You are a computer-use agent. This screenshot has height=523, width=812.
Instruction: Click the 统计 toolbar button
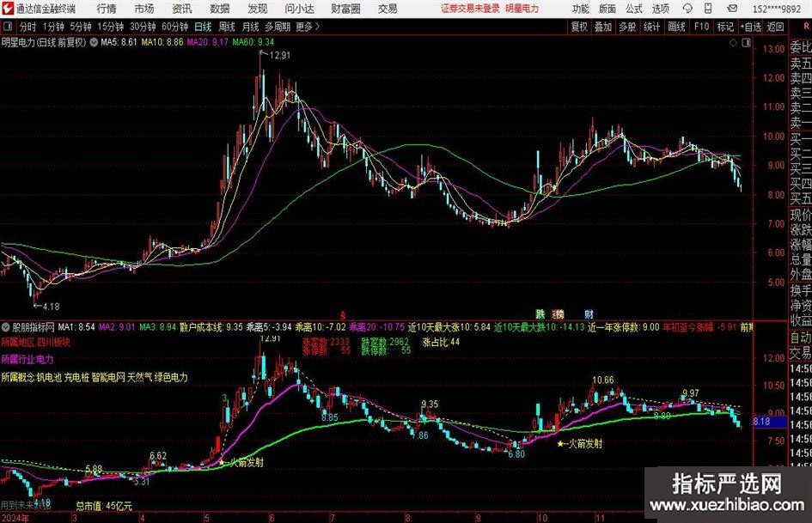[x=651, y=27]
